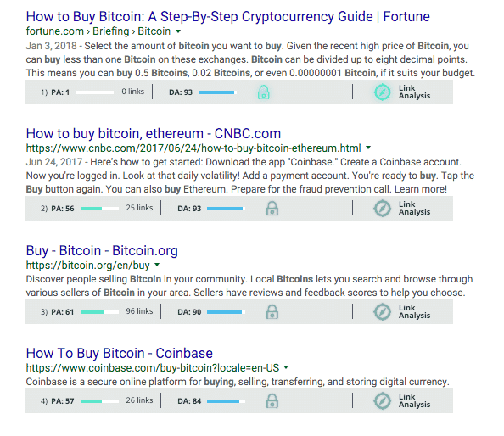Click the lock icon in the Fortune MozBar row

click(263, 92)
